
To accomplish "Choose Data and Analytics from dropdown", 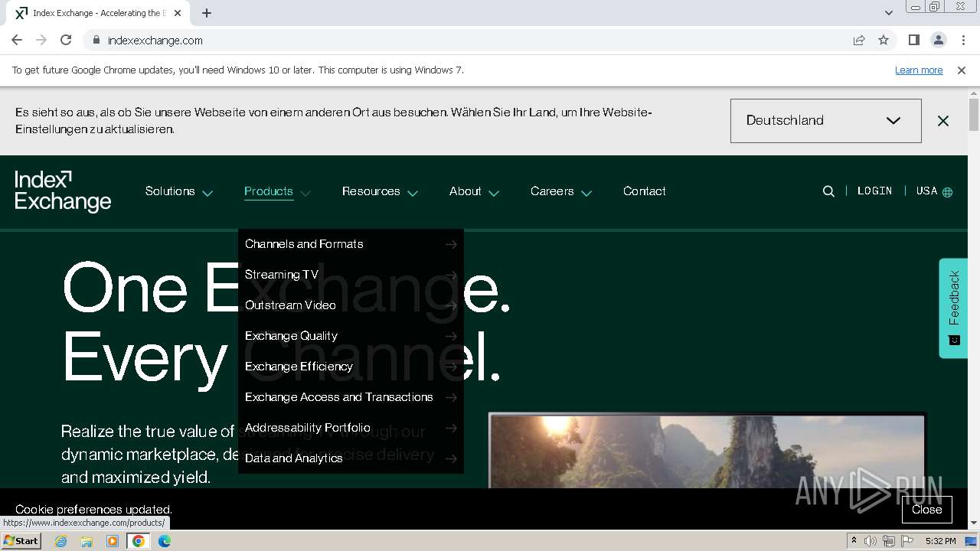I will coord(294,458).
